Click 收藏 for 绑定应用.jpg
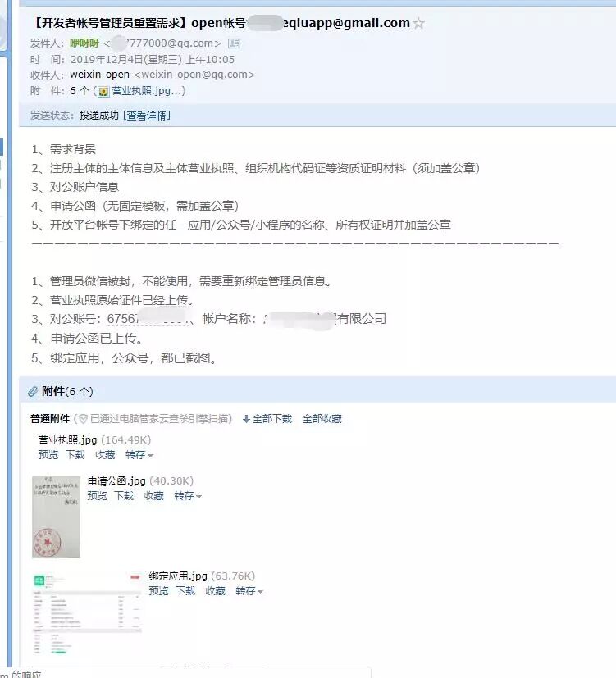Image resolution: width=616 pixels, height=678 pixels. tap(215, 590)
